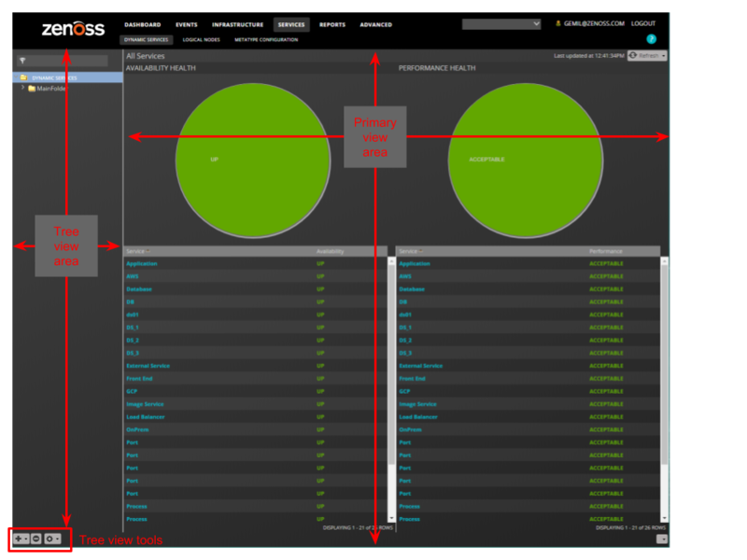Screen dimensions: 747x560
Task: Open Front End in the Availability table
Action: coord(139,379)
